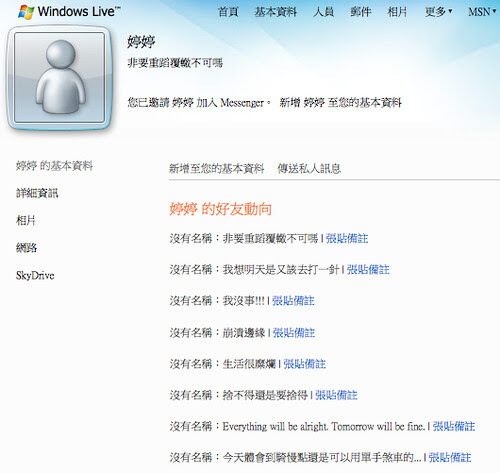Viewport: 500px width, 473px height.
Task: Click status text 非要重蹈覆轍不可嗎 under name
Action: coord(175,63)
